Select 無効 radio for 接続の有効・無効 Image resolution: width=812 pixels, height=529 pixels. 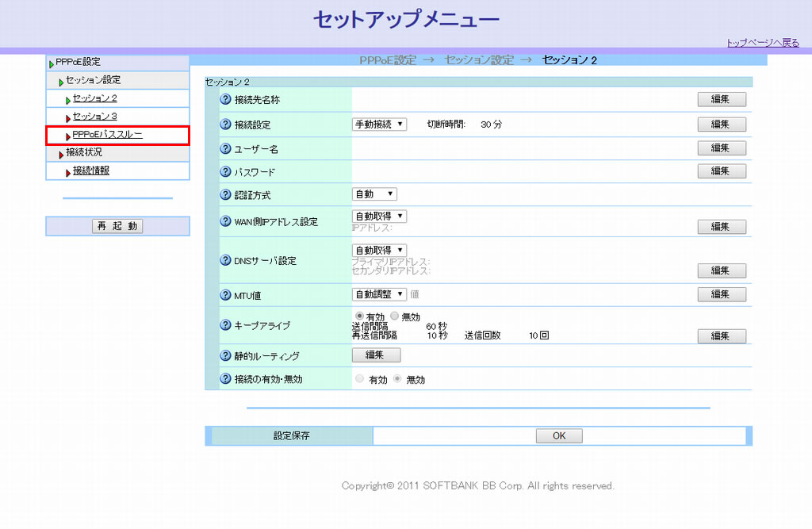click(x=399, y=379)
